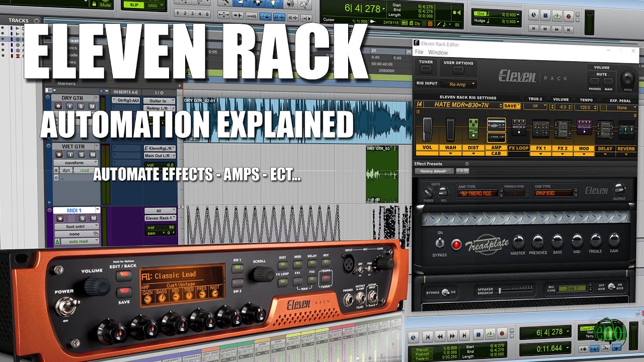The image size is (644, 362).
Task: Click the Record button in top transport
Action: pos(569,16)
